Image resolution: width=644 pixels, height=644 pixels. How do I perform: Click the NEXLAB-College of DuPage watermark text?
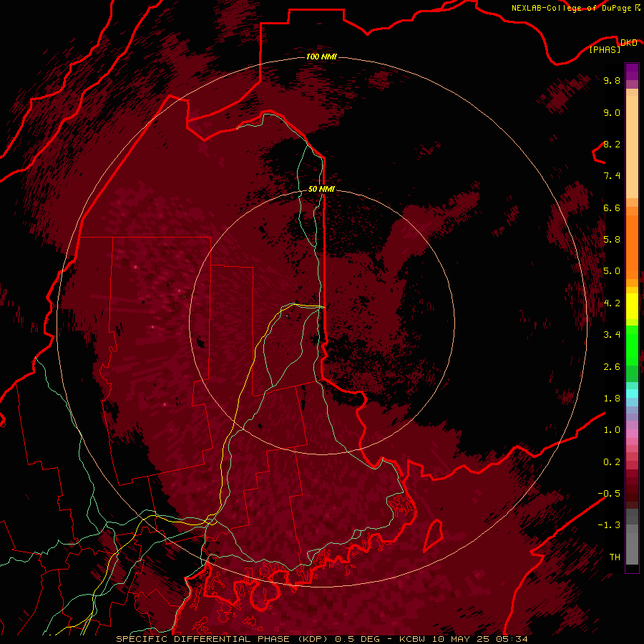tap(576, 8)
